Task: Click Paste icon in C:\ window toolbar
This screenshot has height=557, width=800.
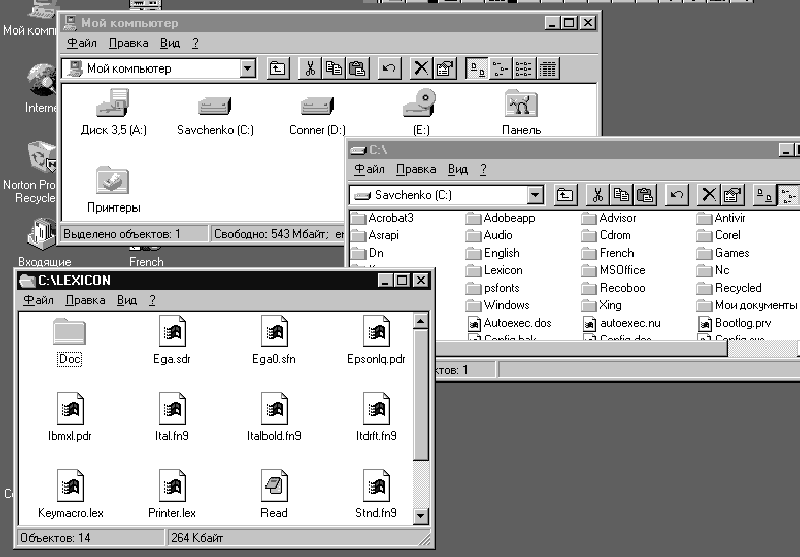Action: [x=645, y=195]
